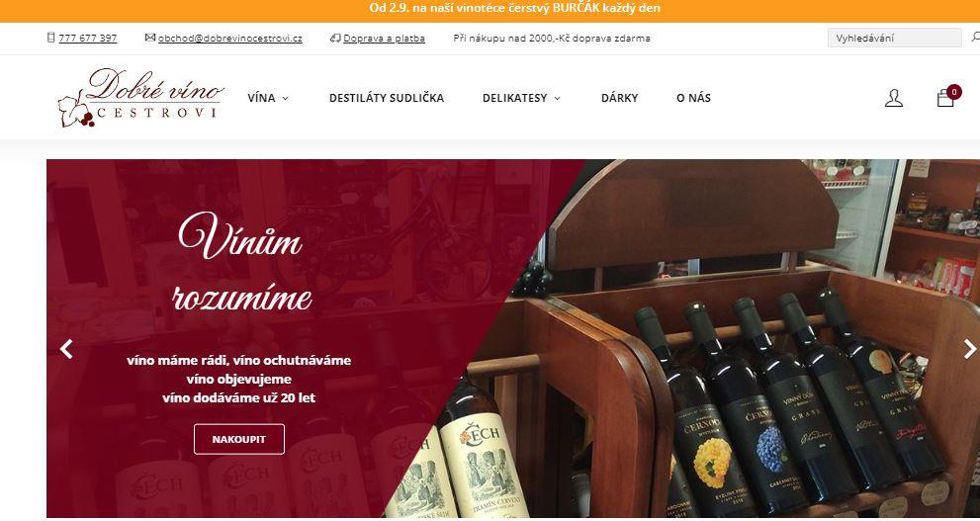Open the user account icon
Viewport: 980px width, 521px height.
894,98
